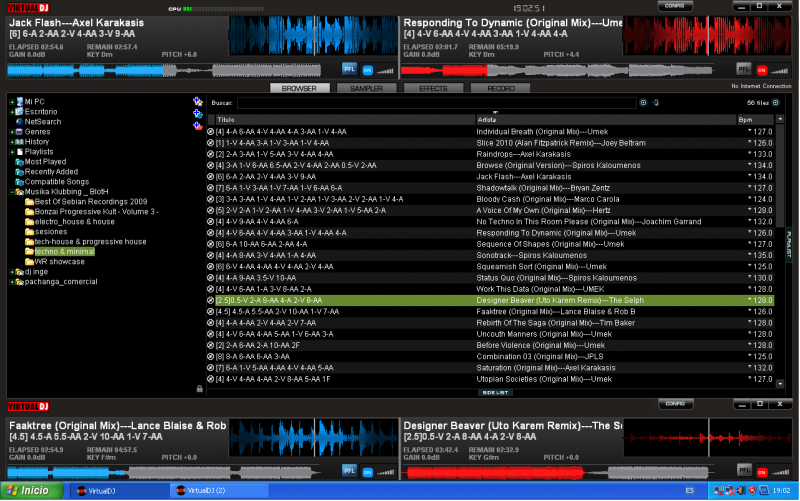Expand the dj inge tree node
Image resolution: width=800 pixels, height=501 pixels.
tap(12, 272)
